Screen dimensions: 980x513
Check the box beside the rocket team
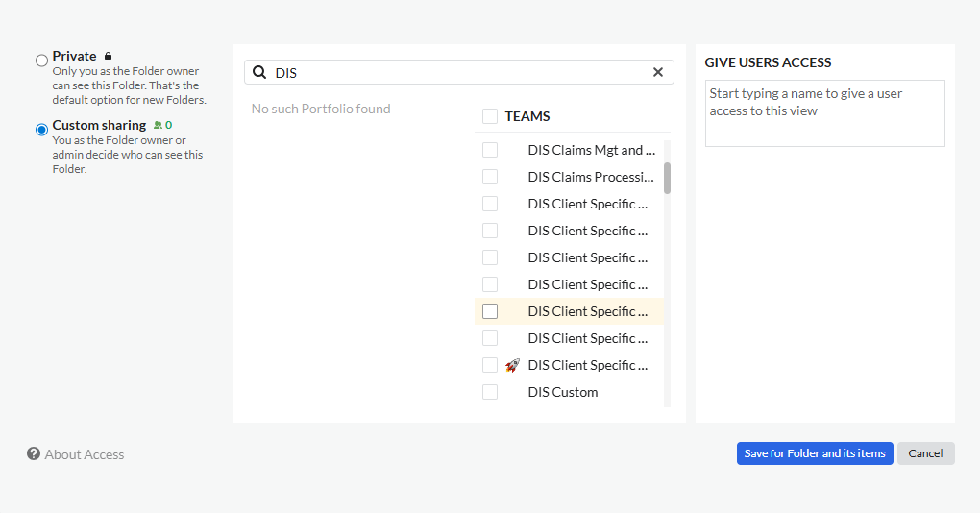coord(490,365)
